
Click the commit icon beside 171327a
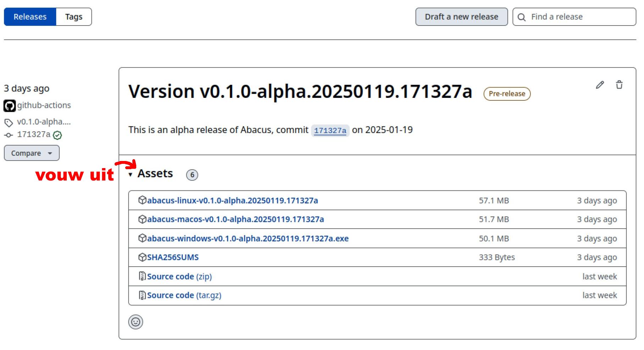(9, 135)
